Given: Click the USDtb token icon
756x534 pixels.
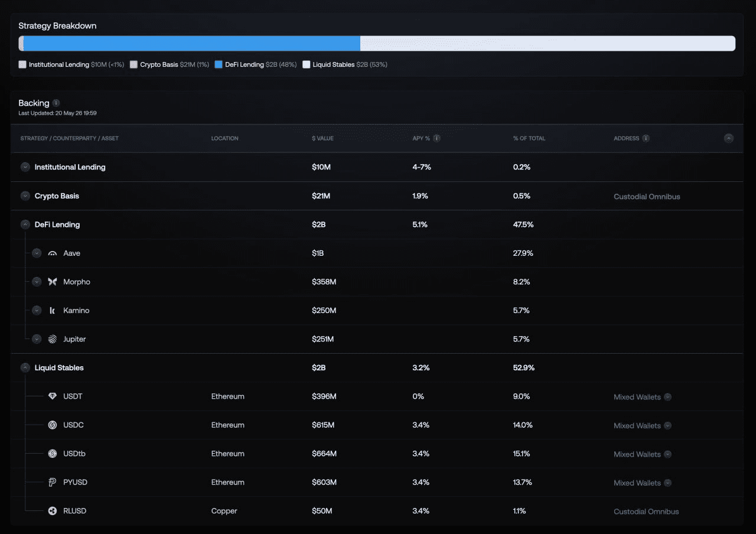Looking at the screenshot, I should [x=53, y=454].
